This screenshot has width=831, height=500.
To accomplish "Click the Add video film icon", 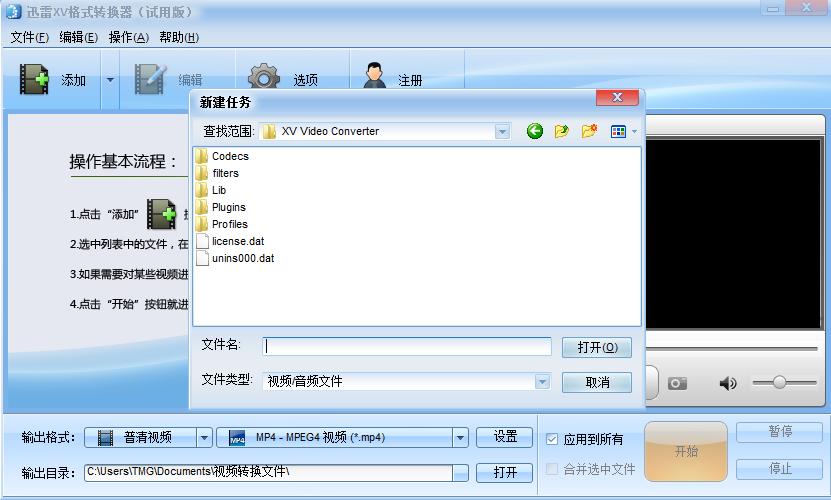I will click(x=34, y=79).
